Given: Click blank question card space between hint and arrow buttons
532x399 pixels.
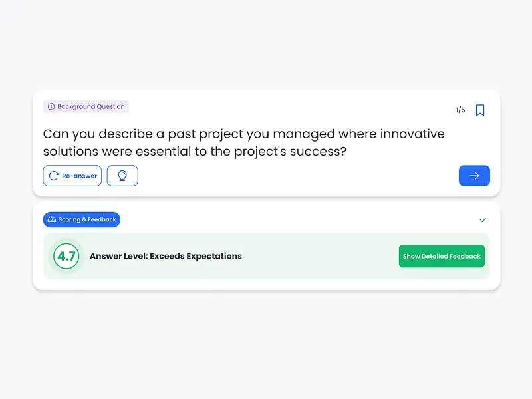Looking at the screenshot, I should pos(298,176).
